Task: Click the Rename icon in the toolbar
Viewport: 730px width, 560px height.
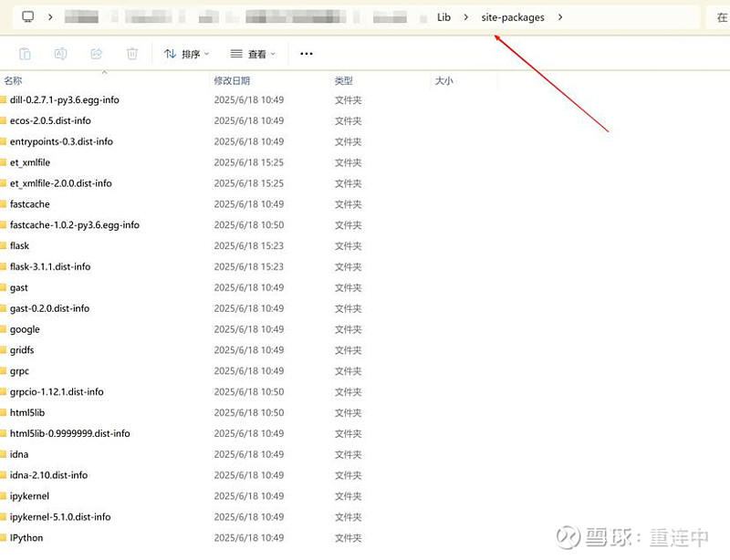Action: 60,53
